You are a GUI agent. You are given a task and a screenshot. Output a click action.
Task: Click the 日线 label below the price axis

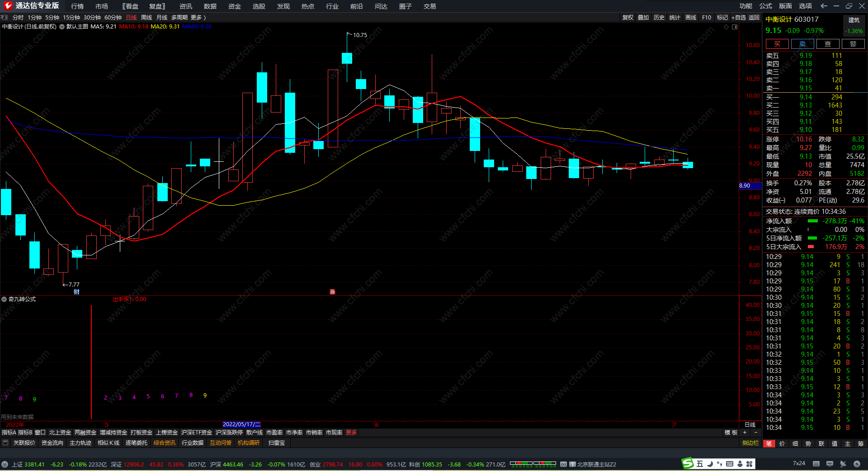pos(750,424)
